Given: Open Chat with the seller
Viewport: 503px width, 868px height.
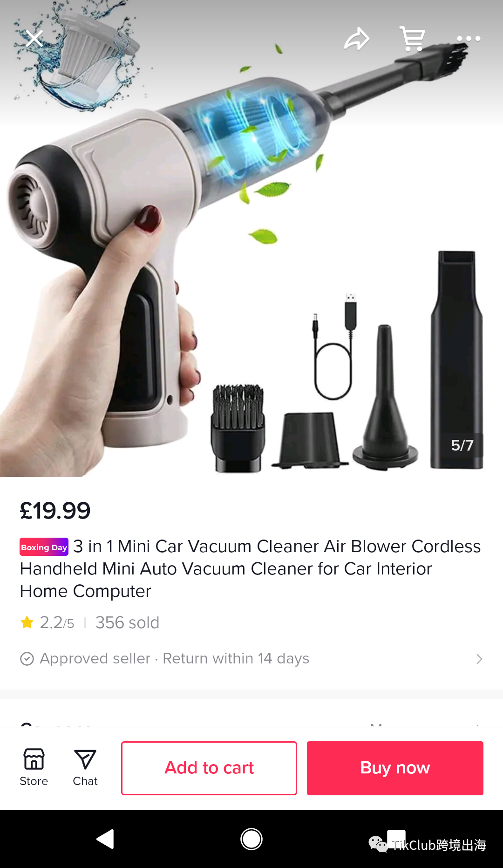Looking at the screenshot, I should pos(85,767).
